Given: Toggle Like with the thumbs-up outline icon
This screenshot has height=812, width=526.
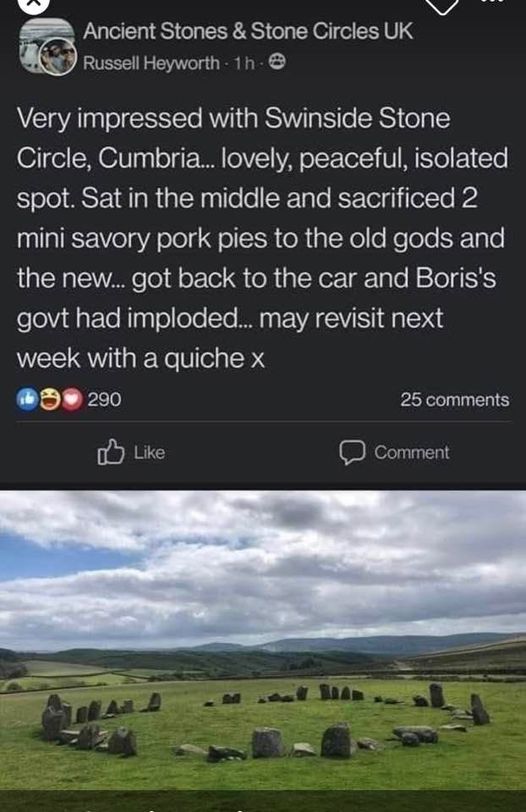Looking at the screenshot, I should [x=111, y=452].
